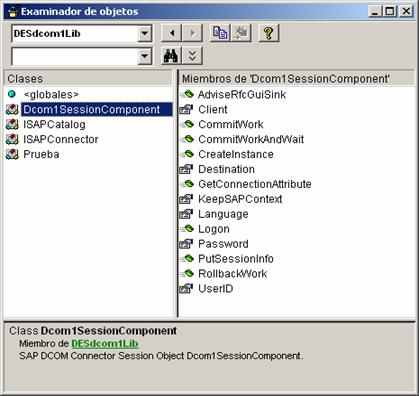Maximize the Examinador de objetos window
The width and height of the screenshot is (419, 396).
click(x=389, y=11)
